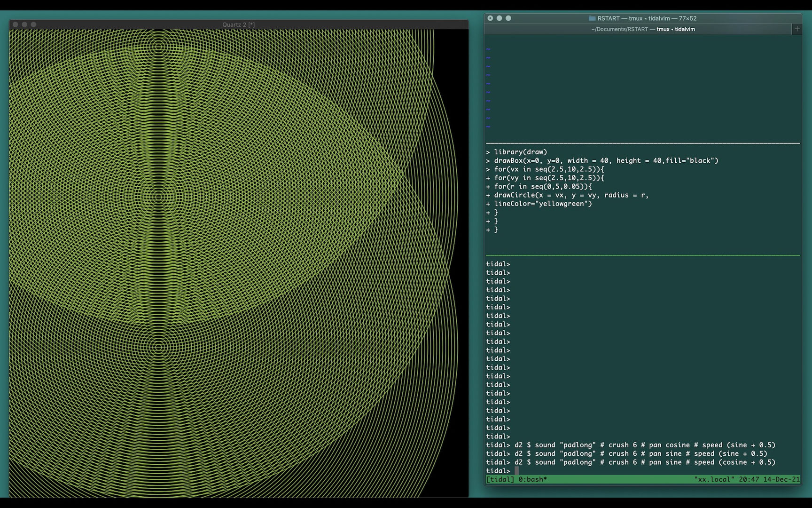Zoom the Terminal window to full size
The height and width of the screenshot is (508, 812).
(x=508, y=18)
